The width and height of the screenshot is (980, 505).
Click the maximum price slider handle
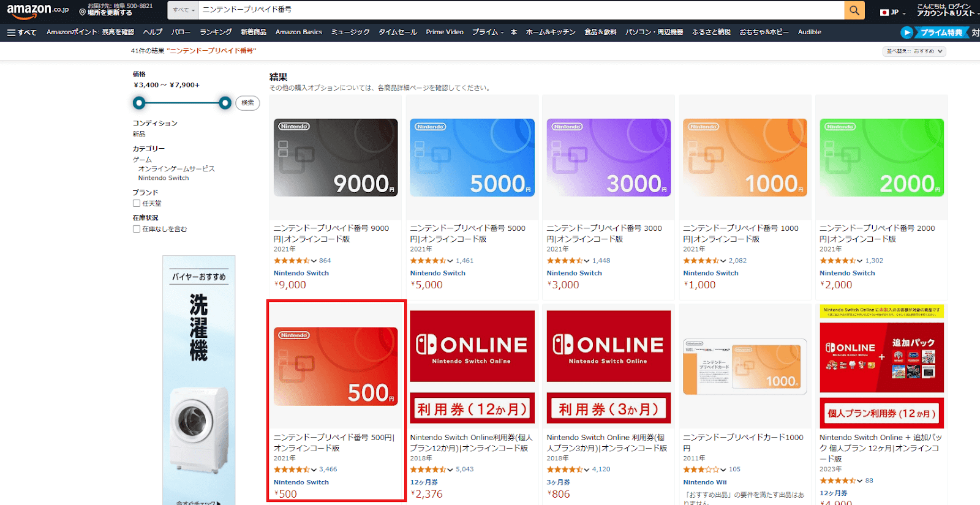tap(225, 103)
